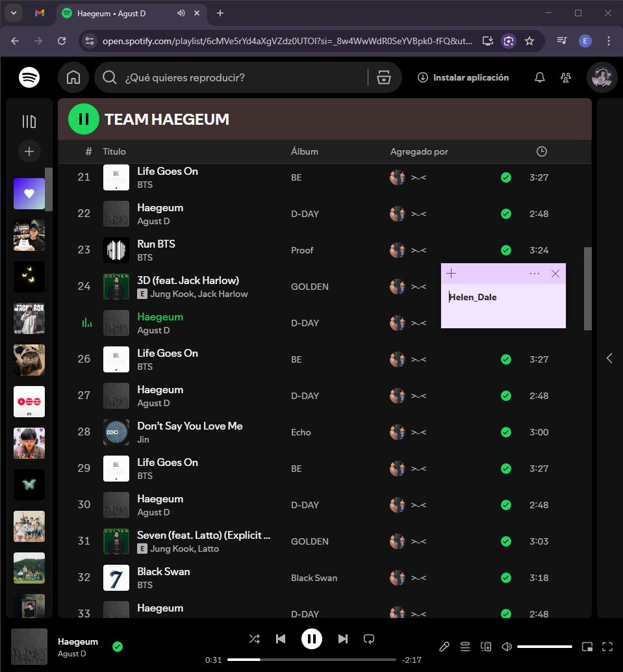Toggle saved checkmark on track 31
Viewport: 623px width, 672px height.
[506, 541]
